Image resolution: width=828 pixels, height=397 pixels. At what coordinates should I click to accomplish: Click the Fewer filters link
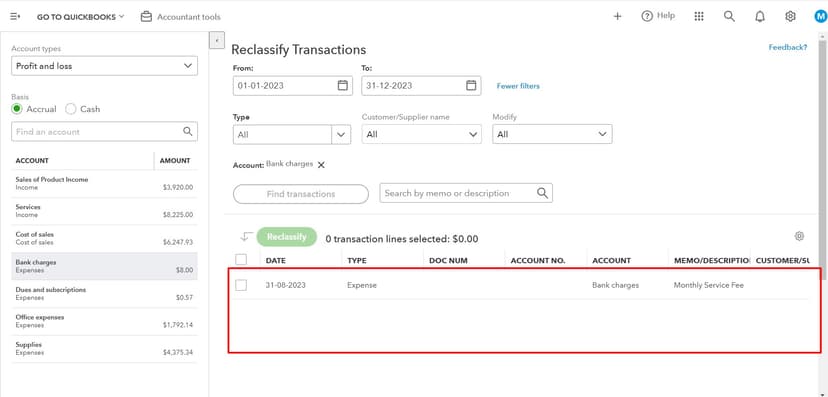518,86
